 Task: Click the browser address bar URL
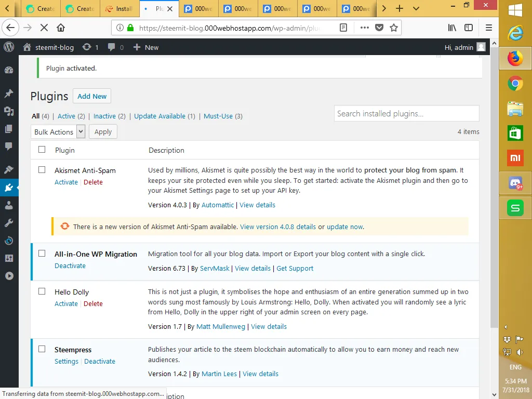point(229,28)
